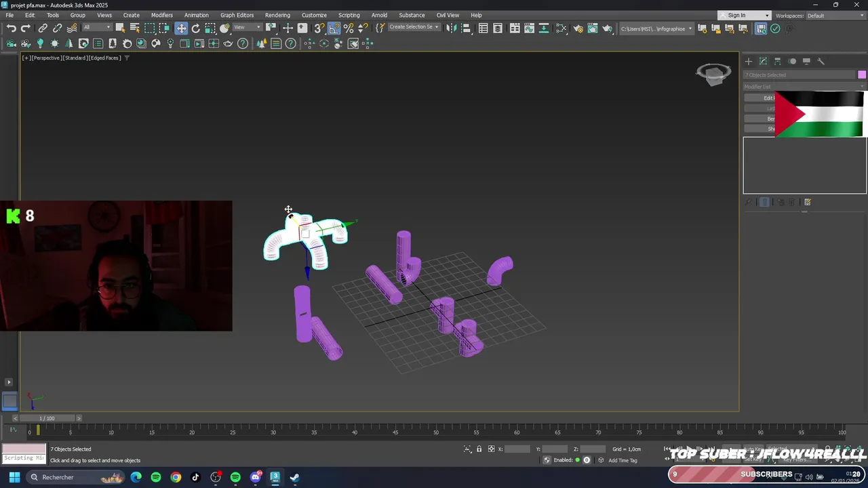Click the Select and Place tool
The height and width of the screenshot is (488, 868).
tap(225, 28)
